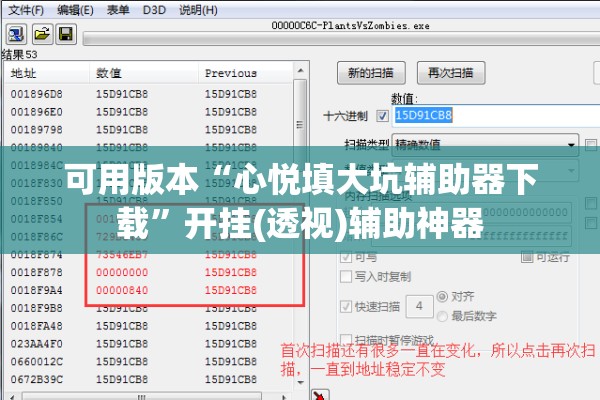The width and height of the screenshot is (600, 400).
Task: Click the 新的扫描 button
Action: click(x=371, y=73)
